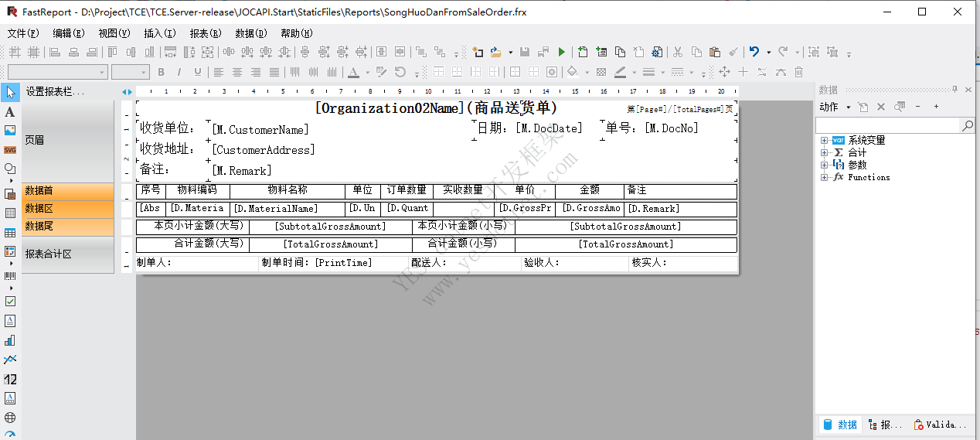
Task: Select the pointer arrow tool
Action: [10, 92]
